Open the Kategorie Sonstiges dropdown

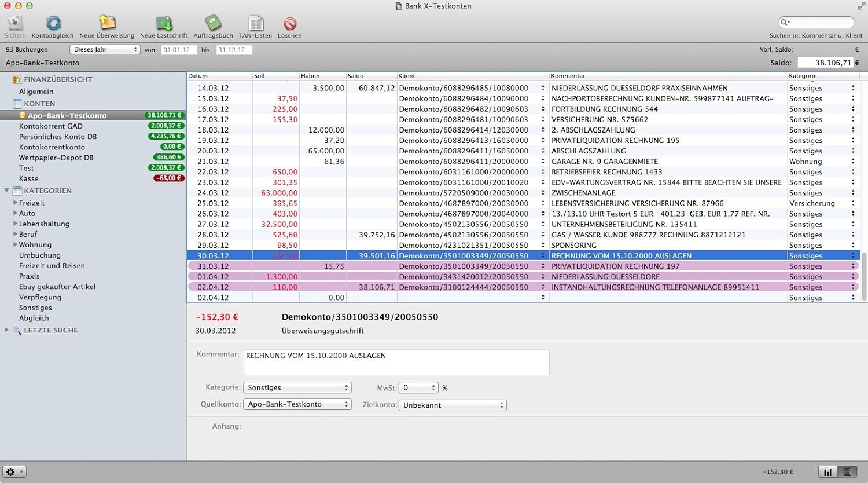297,387
